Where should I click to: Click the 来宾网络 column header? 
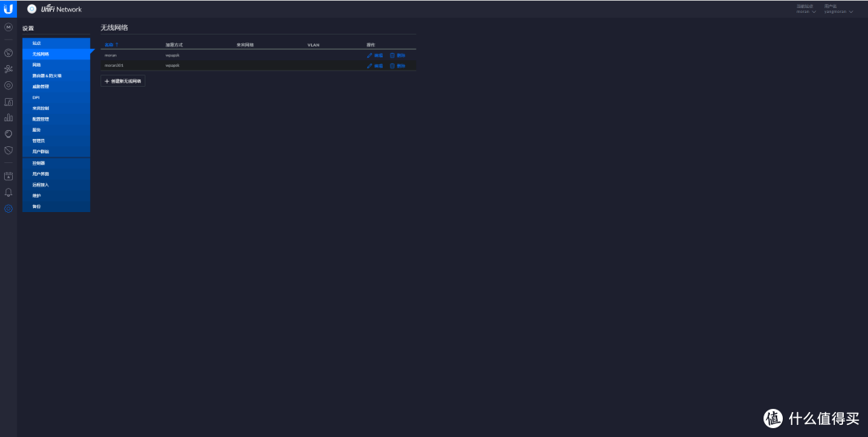244,44
